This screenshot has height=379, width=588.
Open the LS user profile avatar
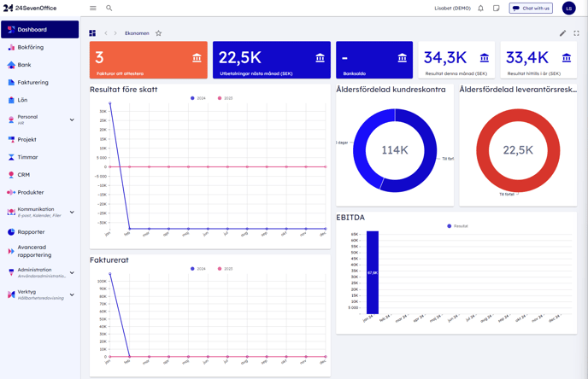(x=569, y=9)
